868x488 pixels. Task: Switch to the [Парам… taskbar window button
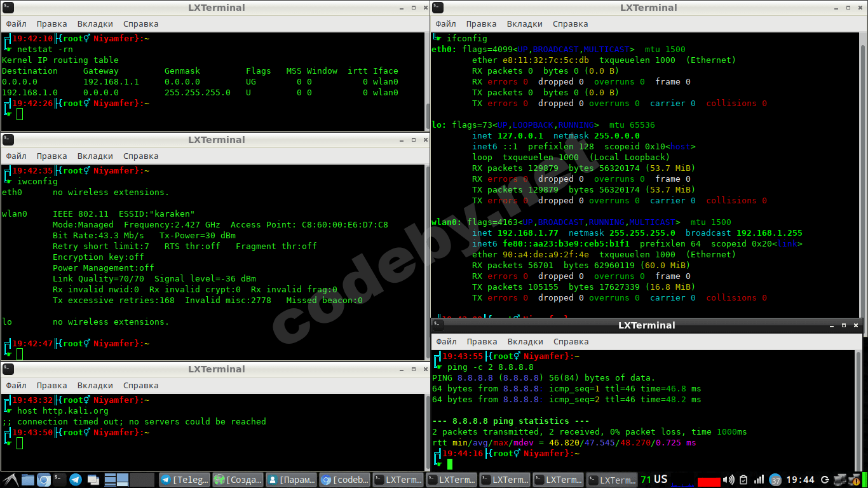coord(290,480)
